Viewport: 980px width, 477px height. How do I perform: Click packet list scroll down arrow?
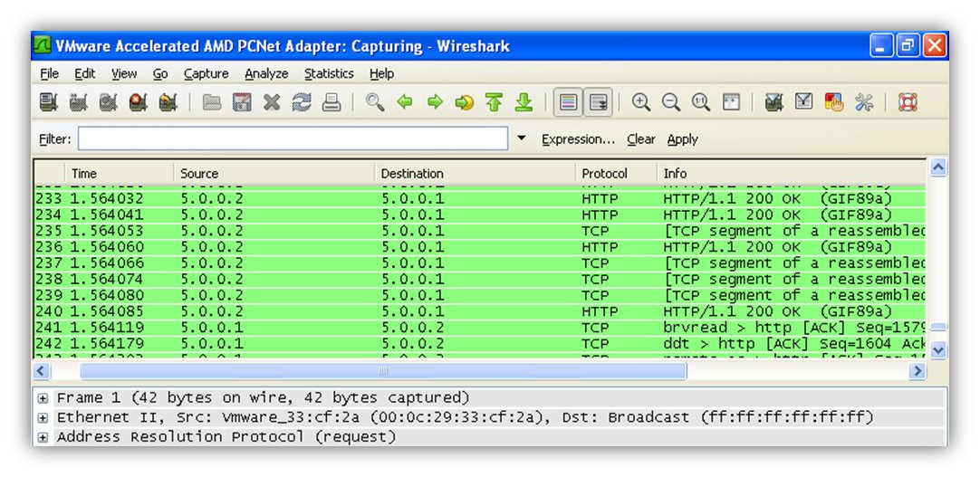click(938, 350)
